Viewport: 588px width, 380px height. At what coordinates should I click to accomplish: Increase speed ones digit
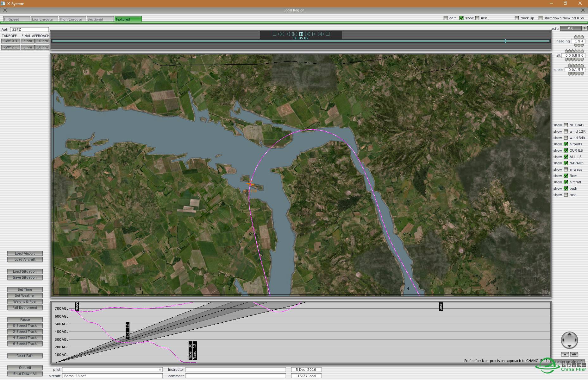click(582, 65)
